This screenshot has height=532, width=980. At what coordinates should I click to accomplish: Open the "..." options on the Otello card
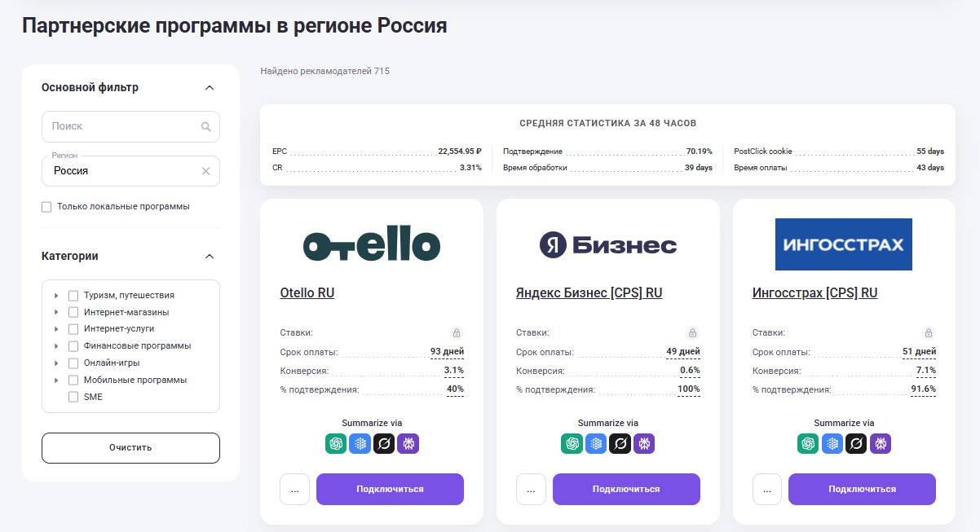[x=294, y=489]
